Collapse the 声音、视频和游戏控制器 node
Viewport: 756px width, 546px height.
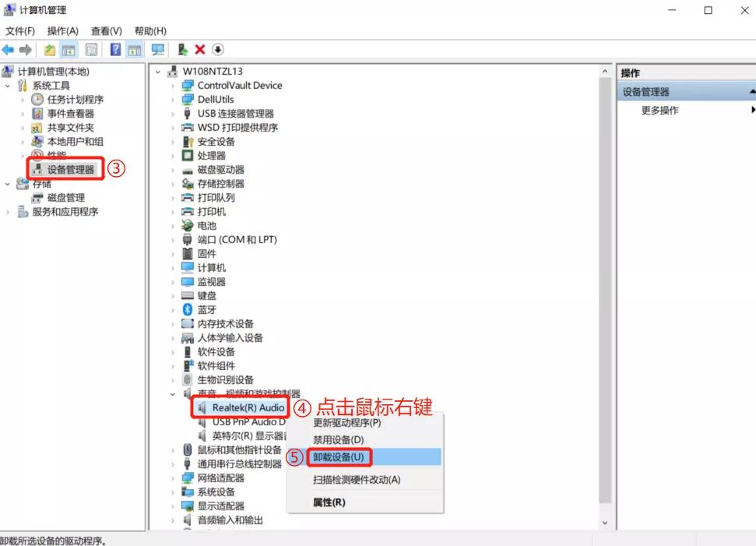click(174, 393)
